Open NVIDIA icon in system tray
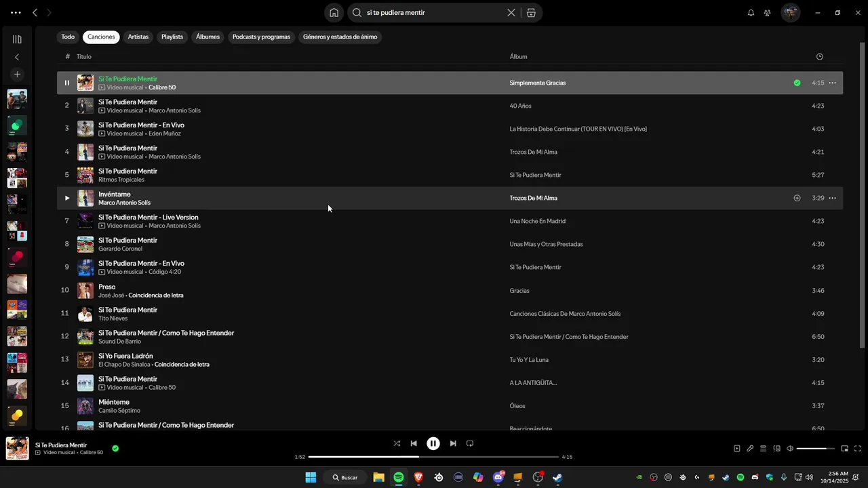Image resolution: width=868 pixels, height=488 pixels. point(639,477)
